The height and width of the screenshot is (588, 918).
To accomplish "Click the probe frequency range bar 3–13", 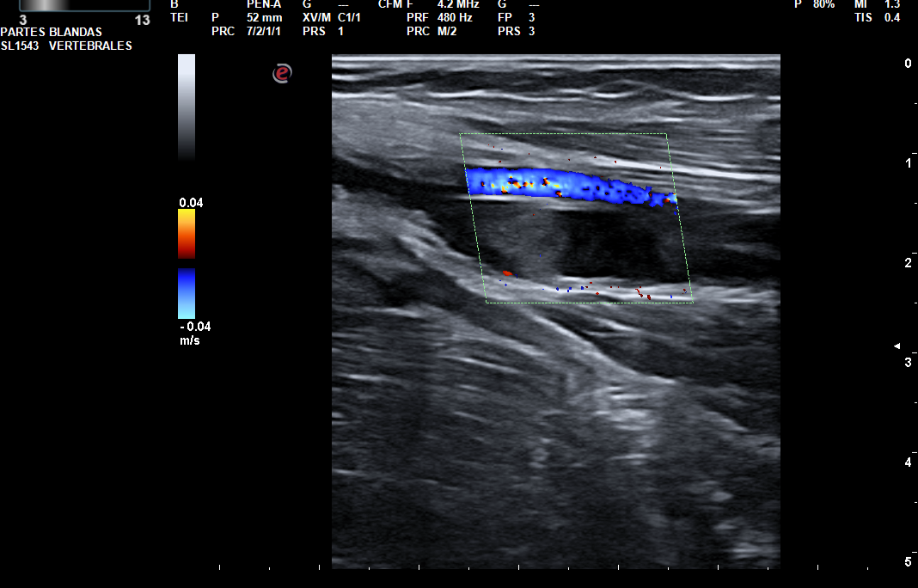I will (x=84, y=5).
